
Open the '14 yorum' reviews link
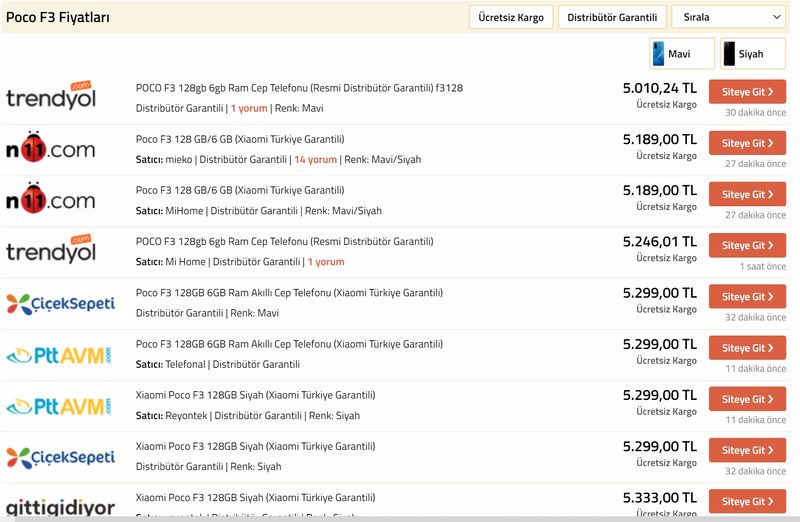(x=315, y=159)
